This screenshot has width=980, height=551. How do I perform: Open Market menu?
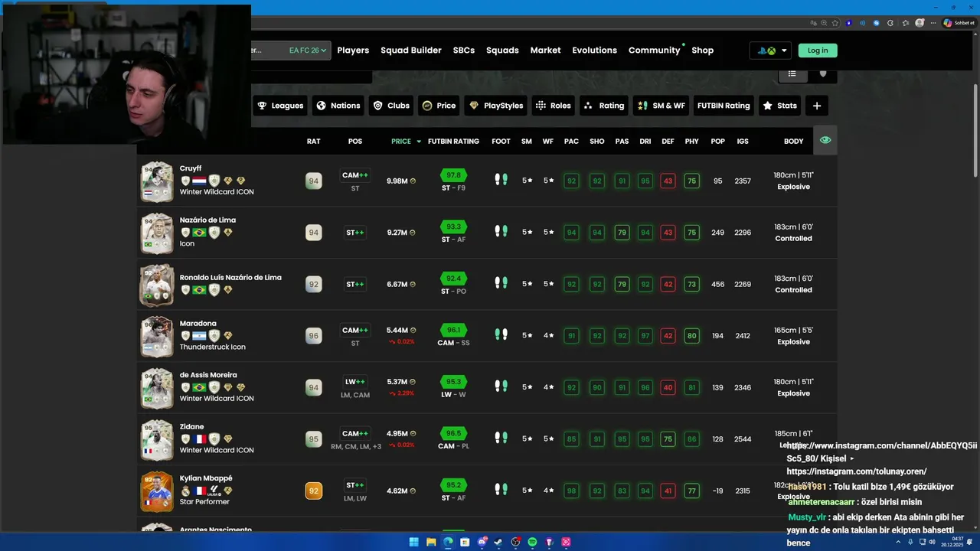[x=545, y=51]
